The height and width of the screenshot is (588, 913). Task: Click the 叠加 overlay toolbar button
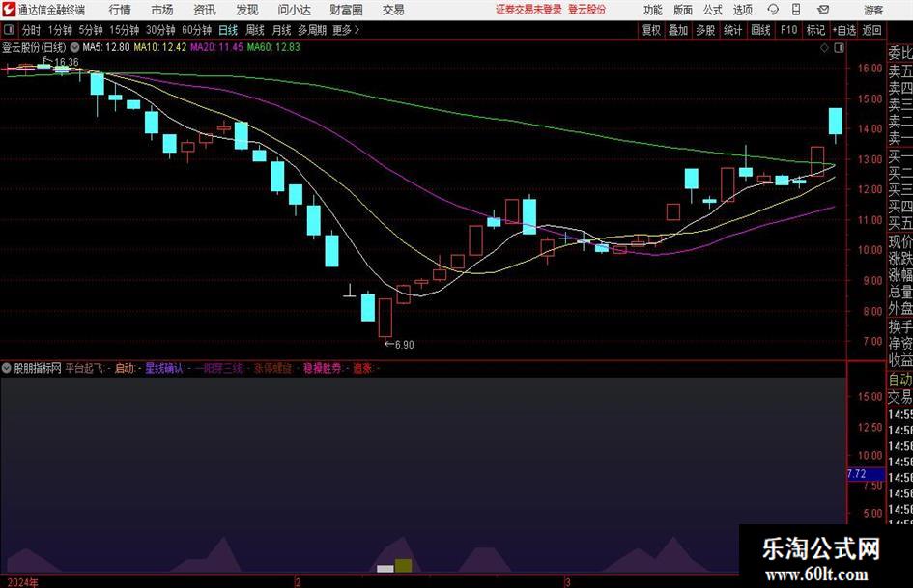[678, 30]
